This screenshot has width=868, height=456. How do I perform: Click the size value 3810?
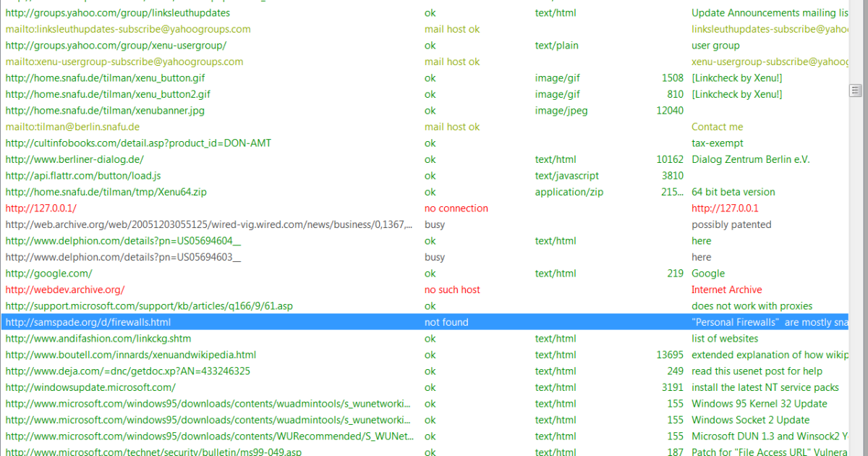coord(673,176)
